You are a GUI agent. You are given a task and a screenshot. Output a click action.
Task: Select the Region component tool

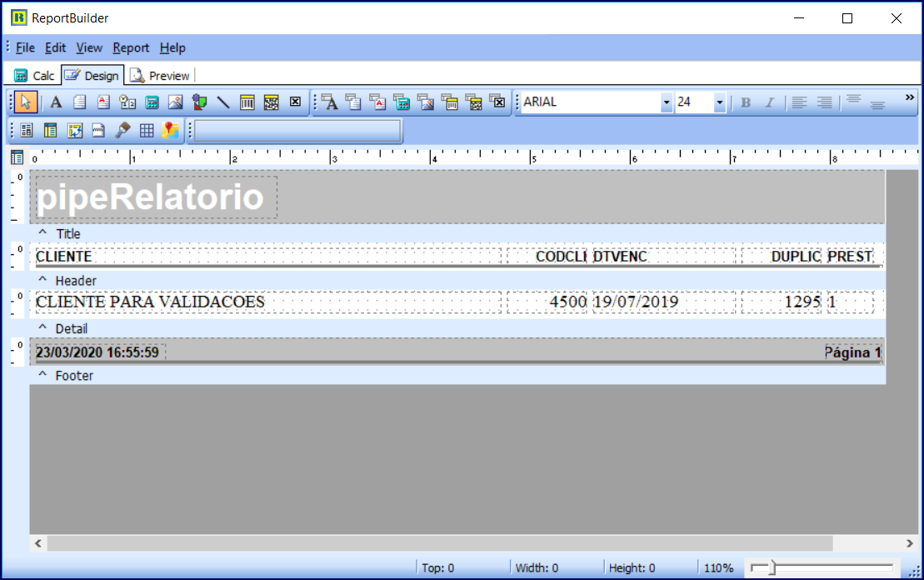(27, 131)
